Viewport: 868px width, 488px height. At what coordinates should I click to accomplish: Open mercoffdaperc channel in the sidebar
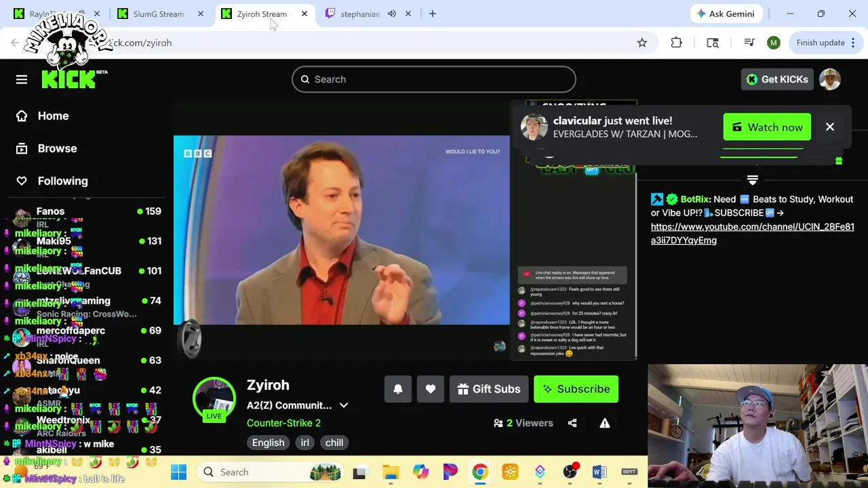pyautogui.click(x=87, y=335)
